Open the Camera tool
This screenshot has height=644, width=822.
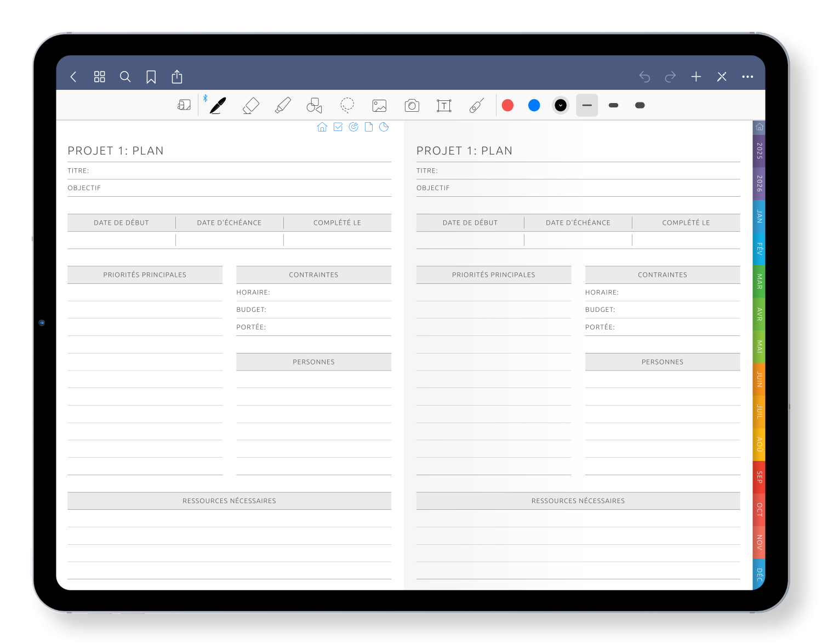click(412, 105)
